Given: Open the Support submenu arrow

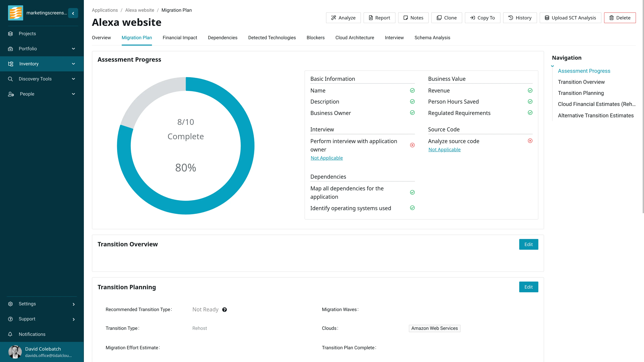Looking at the screenshot, I should tap(73, 319).
